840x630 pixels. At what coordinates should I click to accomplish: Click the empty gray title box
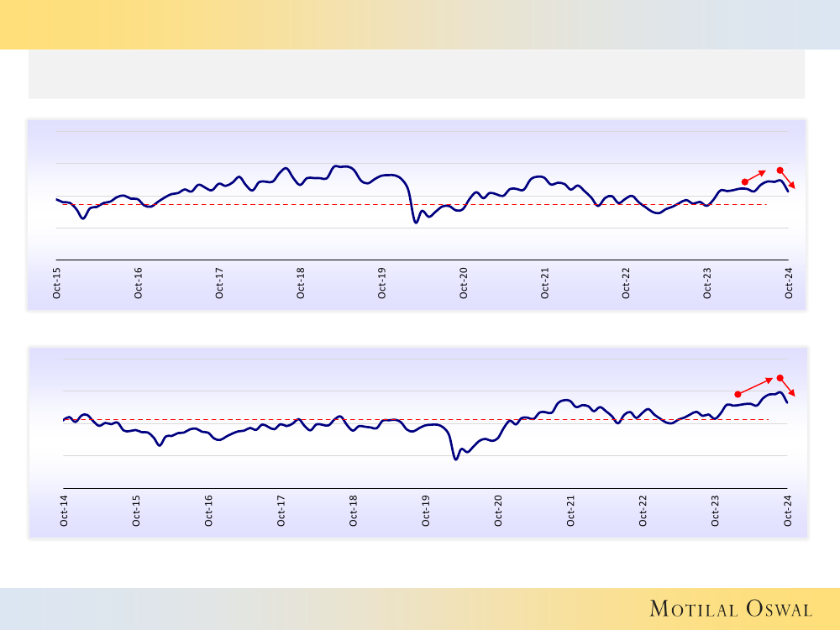tap(417, 74)
